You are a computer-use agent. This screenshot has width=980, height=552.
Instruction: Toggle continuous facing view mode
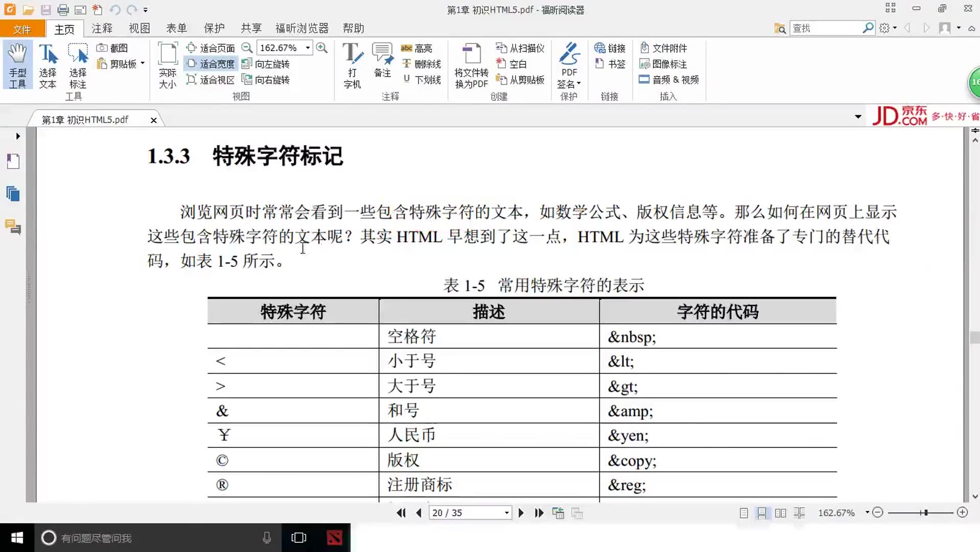click(799, 513)
